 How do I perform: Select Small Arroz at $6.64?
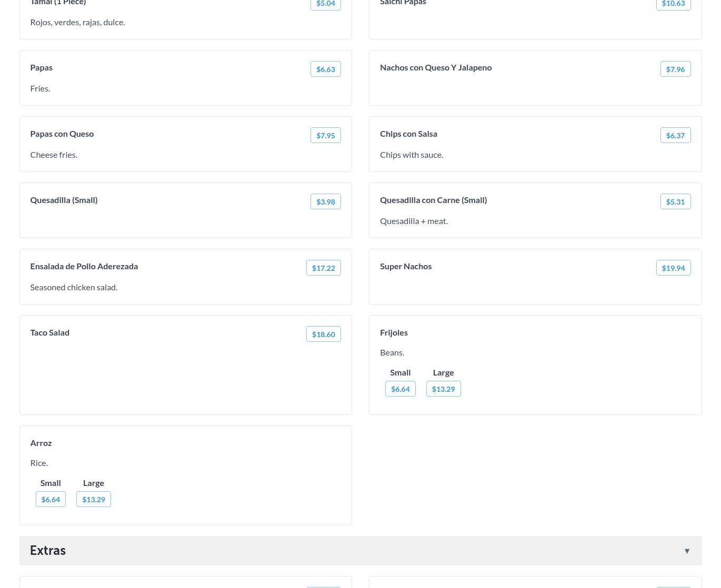[51, 499]
